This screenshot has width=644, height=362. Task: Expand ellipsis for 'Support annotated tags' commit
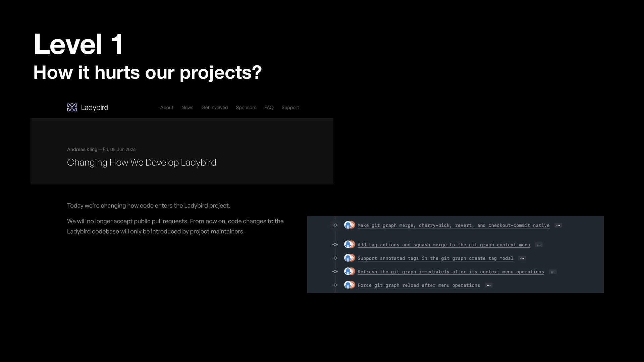click(522, 258)
